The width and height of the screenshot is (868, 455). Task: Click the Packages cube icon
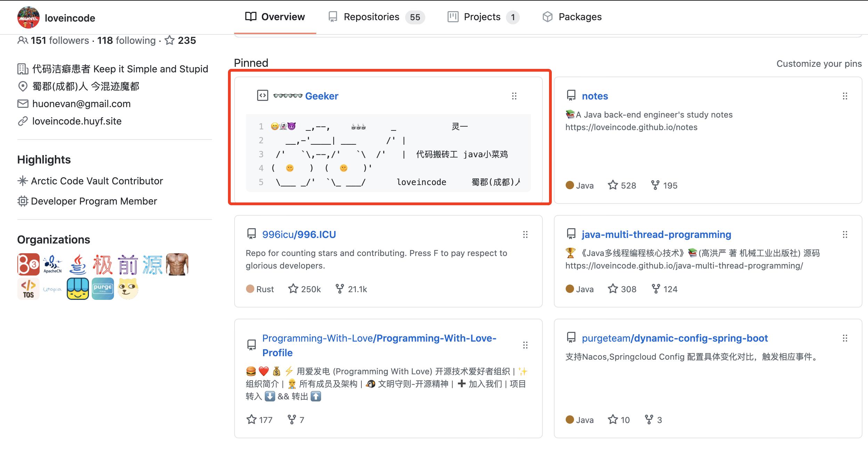tap(548, 16)
